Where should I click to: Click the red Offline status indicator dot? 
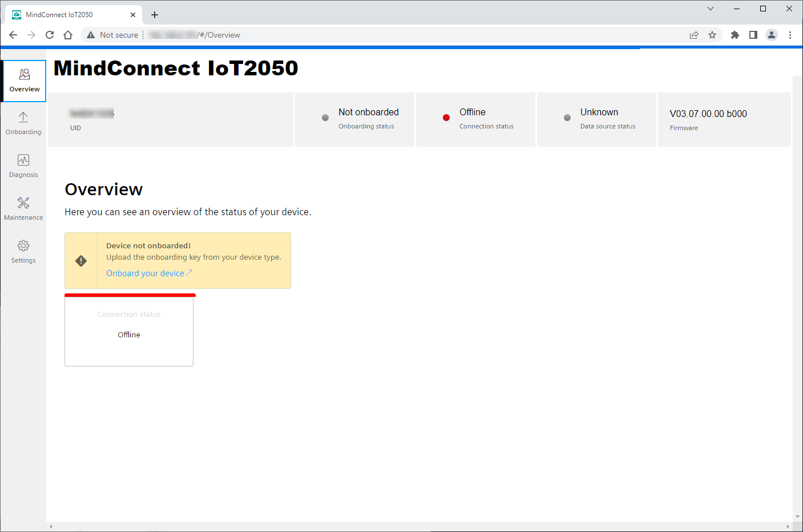coord(446,118)
